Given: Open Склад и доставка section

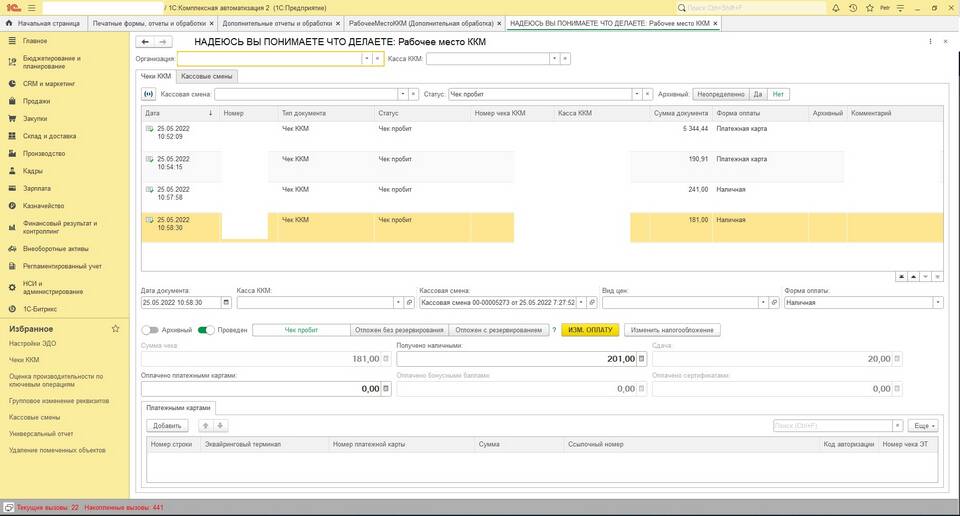Looking at the screenshot, I should click(50, 136).
